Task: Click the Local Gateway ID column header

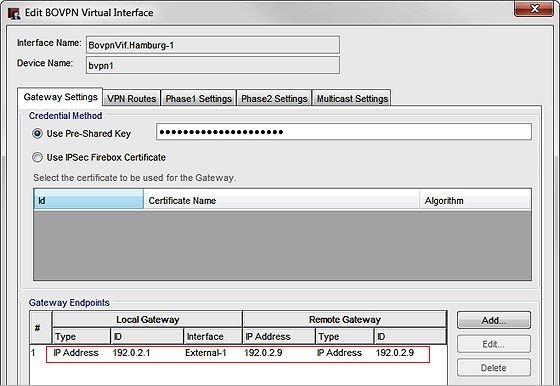Action: click(x=148, y=336)
